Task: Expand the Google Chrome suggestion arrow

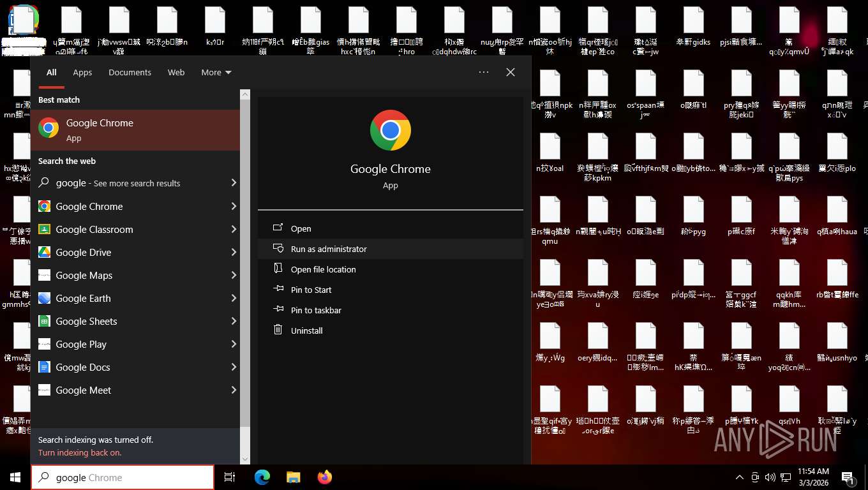Action: [x=234, y=206]
